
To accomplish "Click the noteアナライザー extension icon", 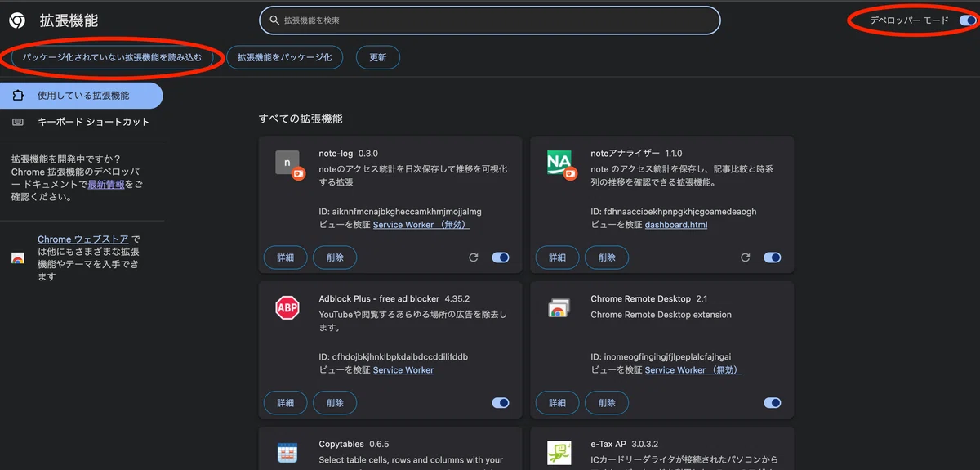I will [x=560, y=164].
